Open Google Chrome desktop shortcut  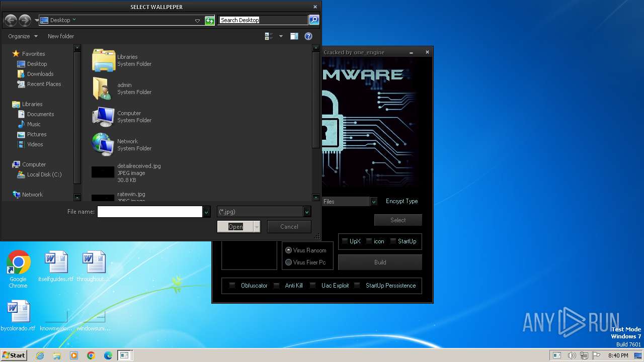(x=18, y=269)
